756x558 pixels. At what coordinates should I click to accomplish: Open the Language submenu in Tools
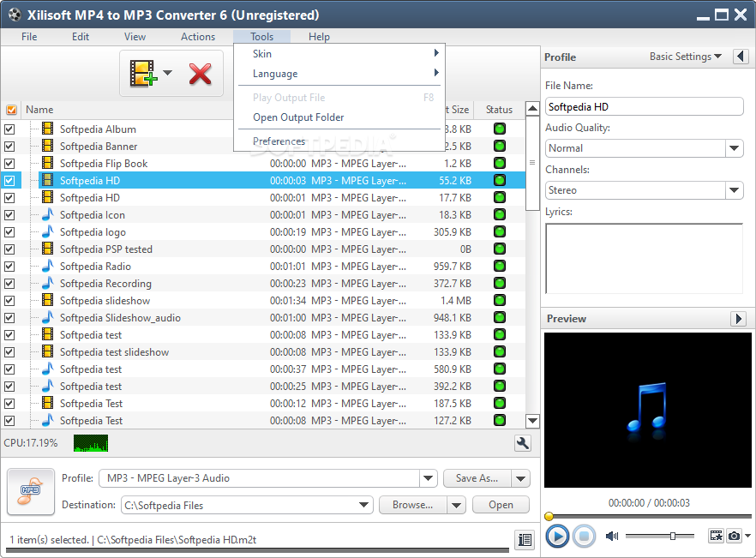click(x=339, y=74)
